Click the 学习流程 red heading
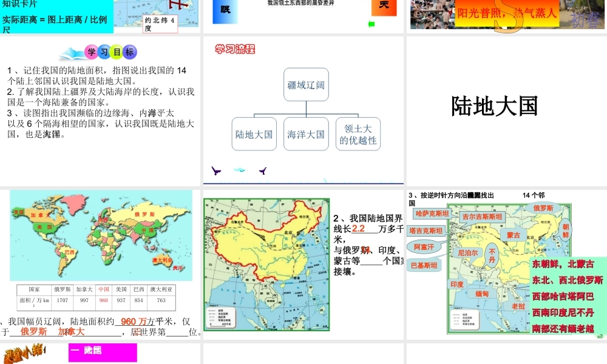 (235, 49)
